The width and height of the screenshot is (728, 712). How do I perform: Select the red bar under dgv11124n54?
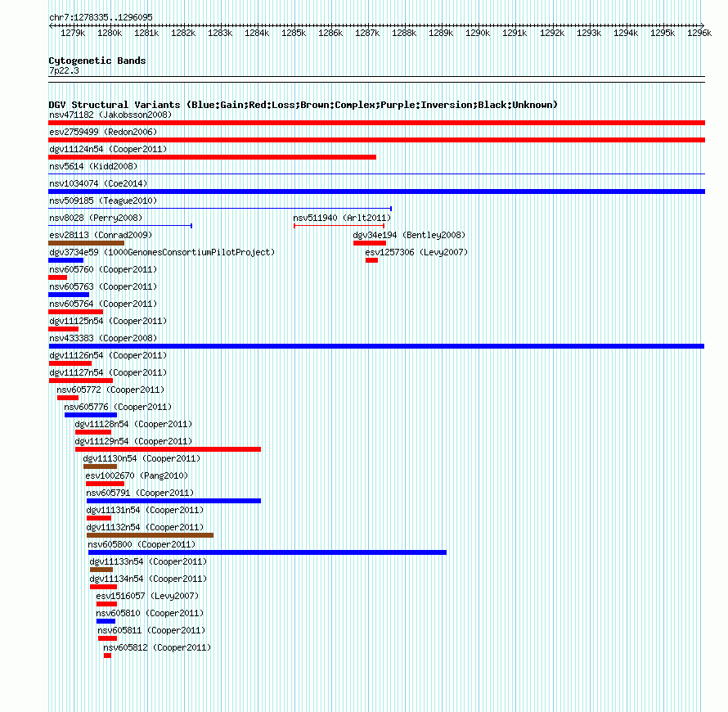click(x=212, y=157)
